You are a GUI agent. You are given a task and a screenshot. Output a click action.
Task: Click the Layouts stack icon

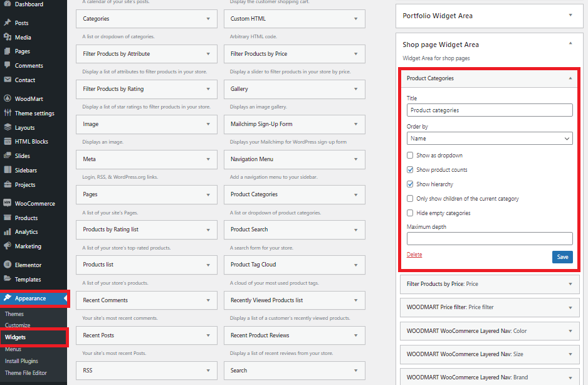coord(8,127)
